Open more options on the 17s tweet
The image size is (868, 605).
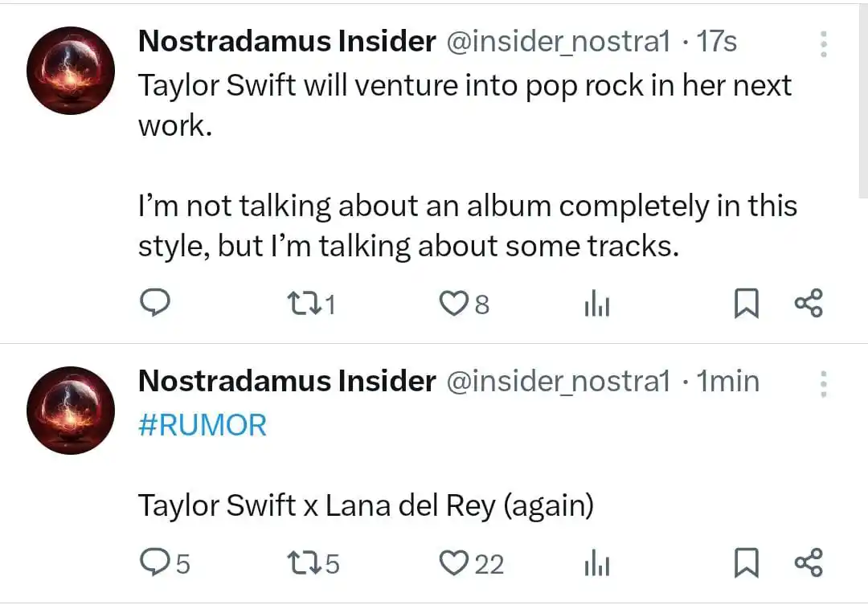(823, 44)
